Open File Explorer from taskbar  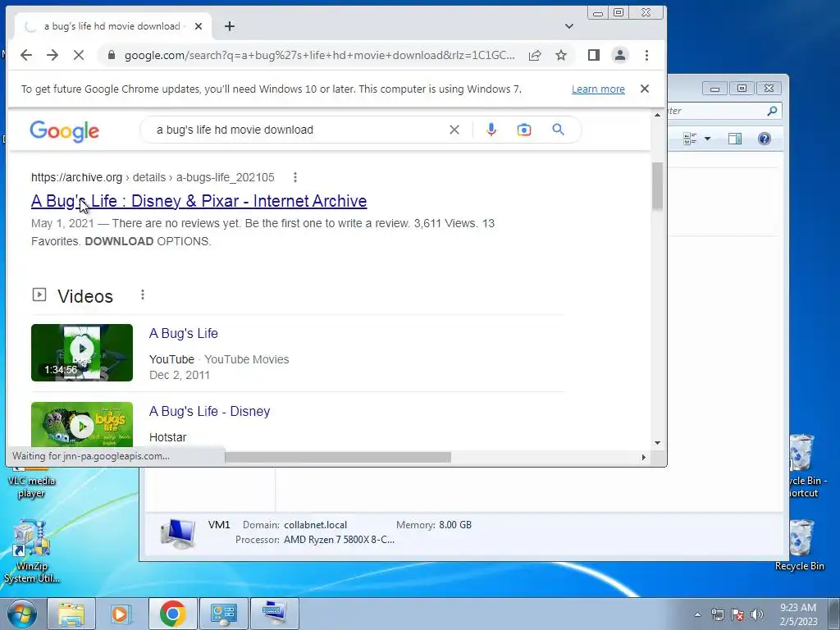click(71, 614)
